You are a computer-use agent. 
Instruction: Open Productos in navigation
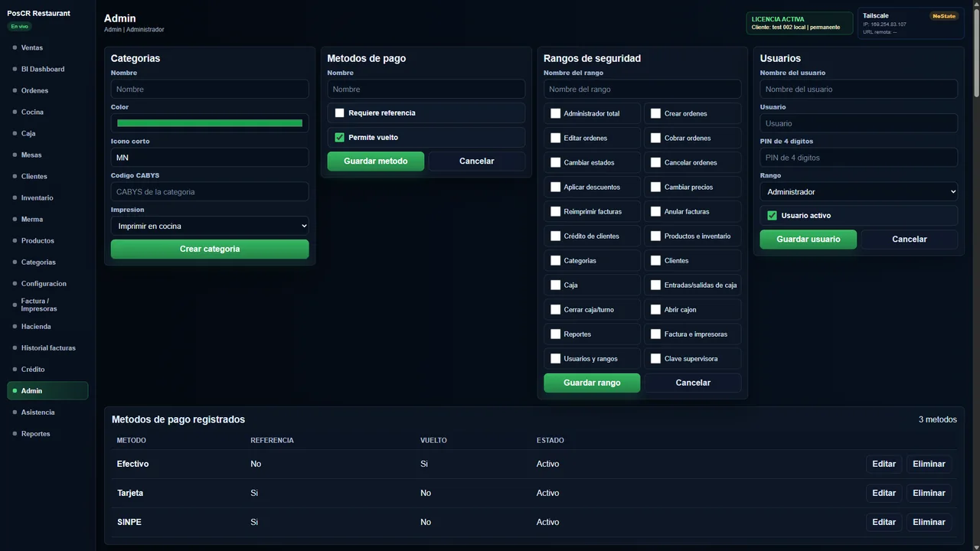coord(47,240)
